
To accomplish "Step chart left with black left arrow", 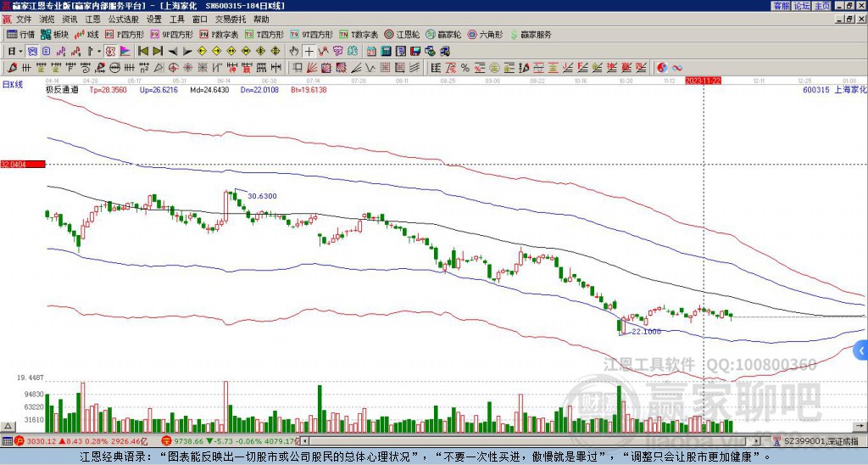I will [173, 52].
